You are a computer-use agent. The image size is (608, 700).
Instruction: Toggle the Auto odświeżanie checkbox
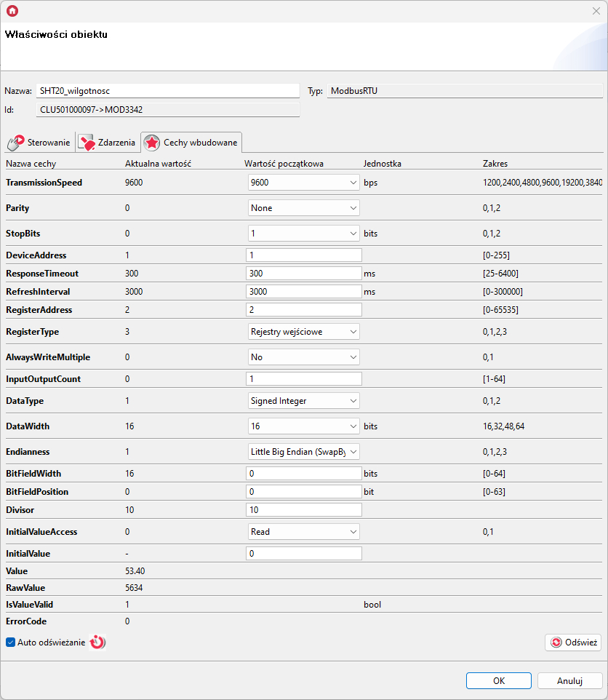10,643
